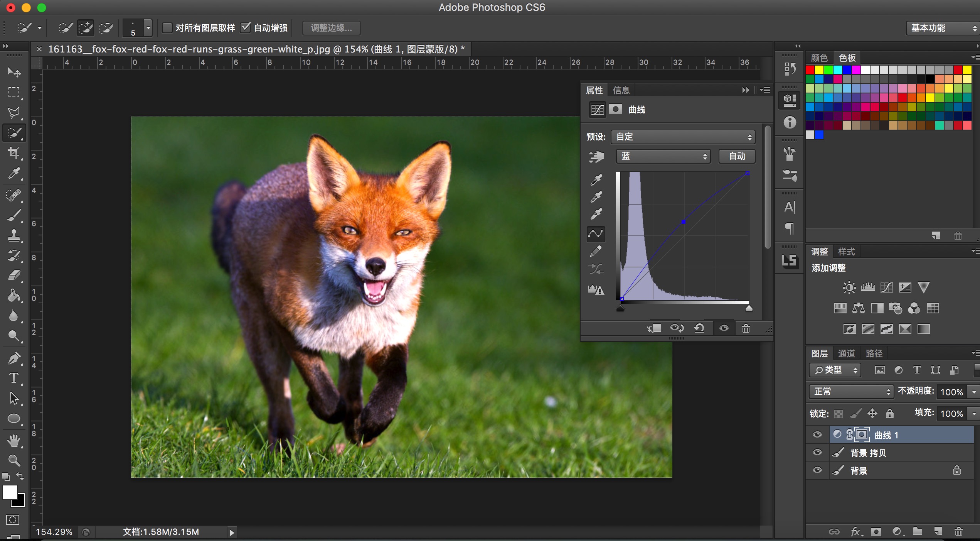Select the Clone Stamp tool

(x=14, y=235)
